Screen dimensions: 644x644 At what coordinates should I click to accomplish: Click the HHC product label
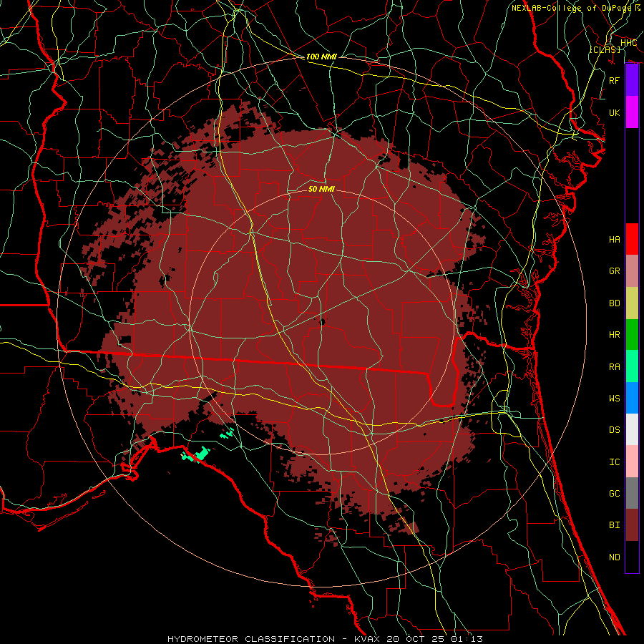point(628,43)
